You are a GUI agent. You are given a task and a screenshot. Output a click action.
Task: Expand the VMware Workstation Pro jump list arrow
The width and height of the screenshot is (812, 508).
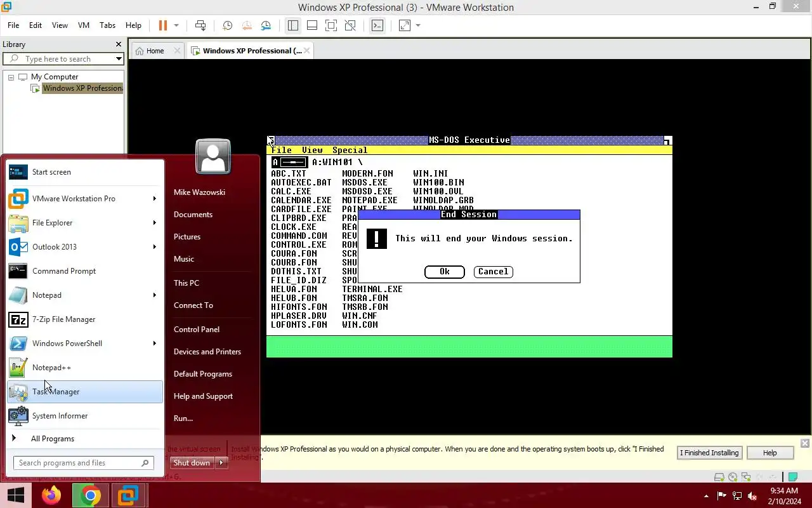(154, 199)
